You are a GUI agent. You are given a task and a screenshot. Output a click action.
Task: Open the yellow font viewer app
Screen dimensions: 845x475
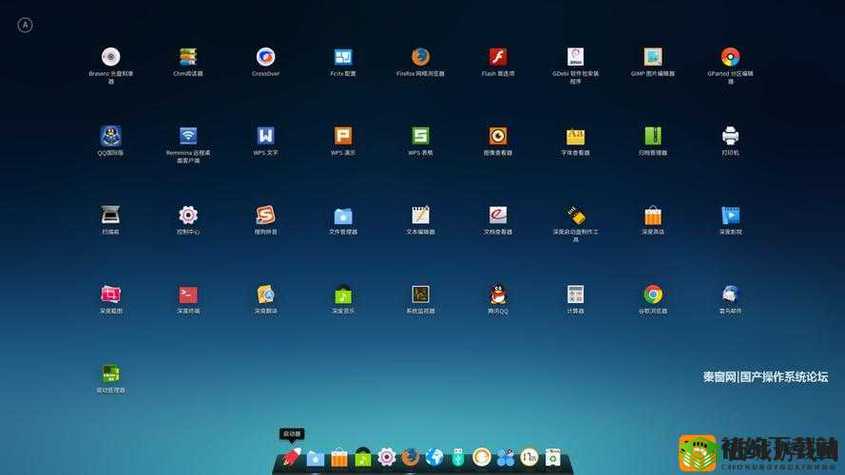point(576,136)
